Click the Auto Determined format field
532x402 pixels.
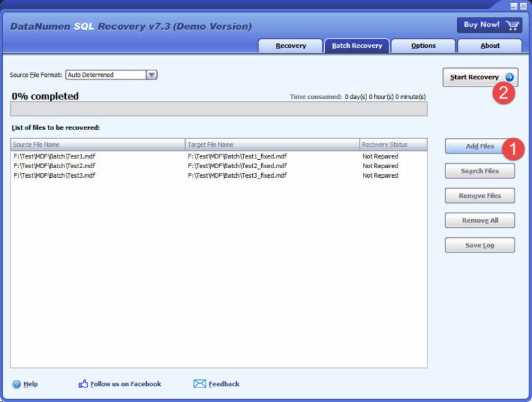(x=106, y=75)
